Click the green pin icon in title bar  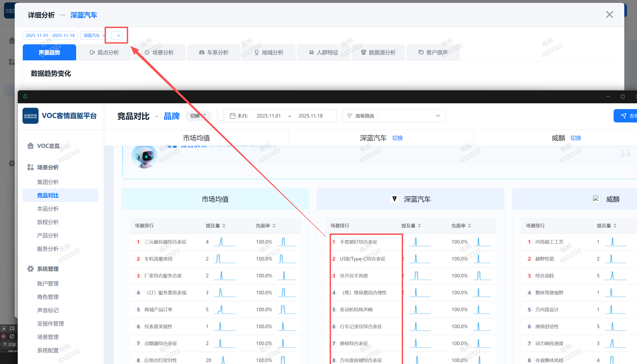pyautogui.click(x=25, y=96)
